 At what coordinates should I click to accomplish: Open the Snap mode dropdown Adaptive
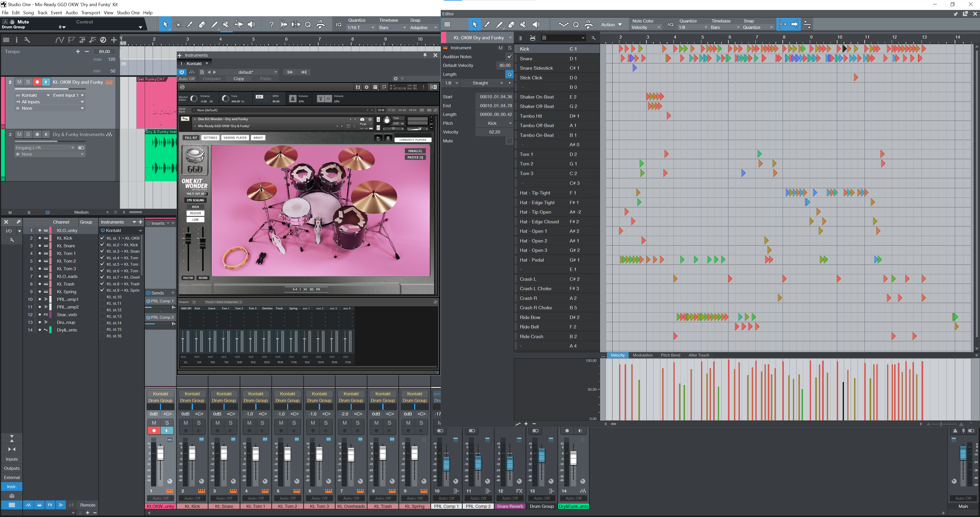(420, 27)
